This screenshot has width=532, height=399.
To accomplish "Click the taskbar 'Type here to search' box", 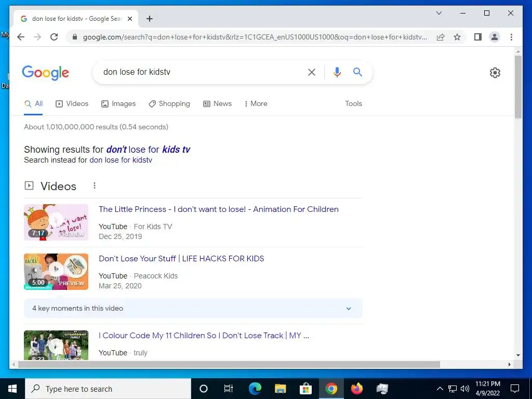I will (108, 389).
